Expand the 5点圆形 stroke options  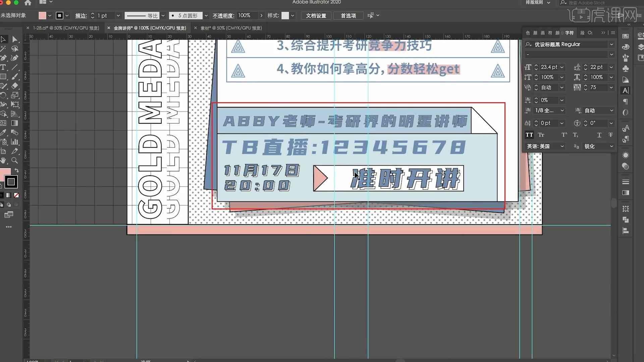pos(206,15)
